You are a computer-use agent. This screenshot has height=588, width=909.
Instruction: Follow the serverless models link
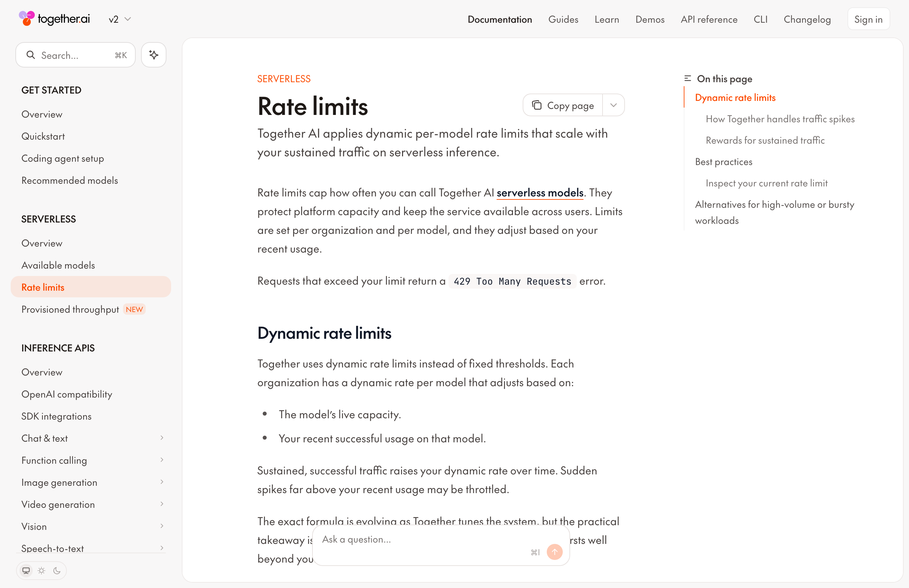(x=540, y=193)
